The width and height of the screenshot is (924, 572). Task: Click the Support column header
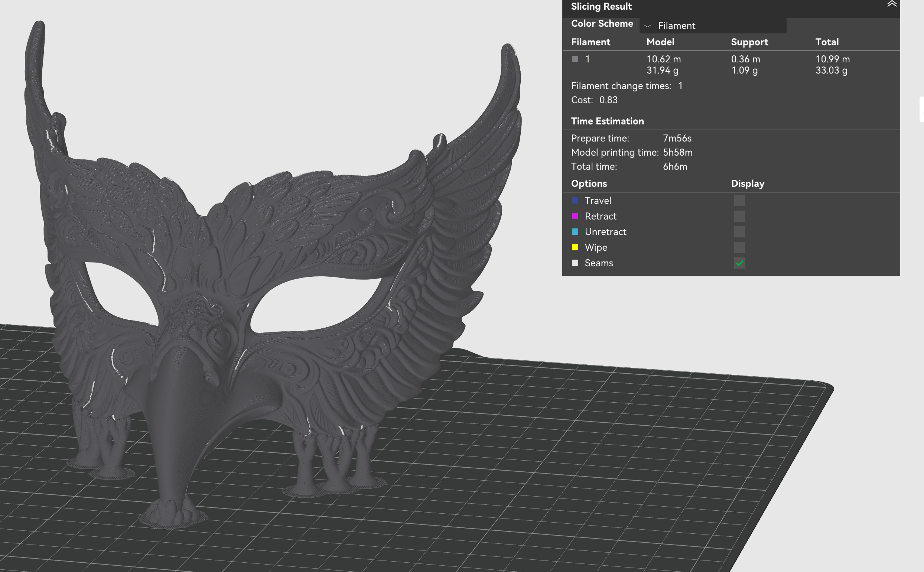(749, 42)
